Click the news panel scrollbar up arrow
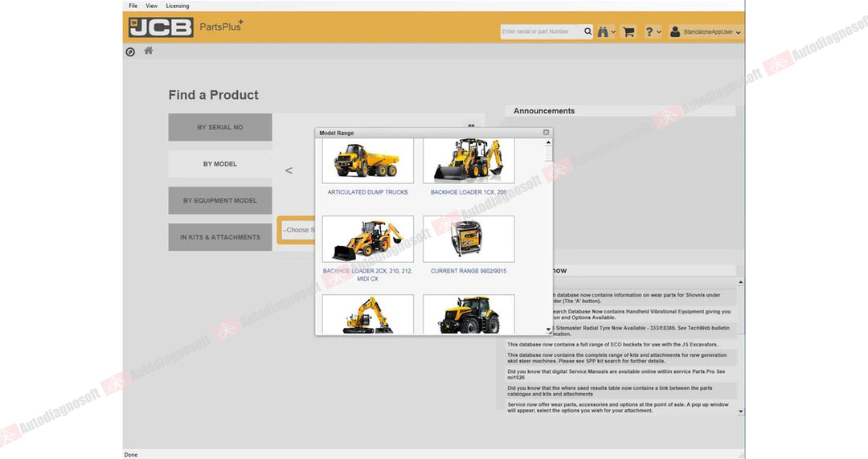Screen dimensions: 868x459 tap(740, 283)
